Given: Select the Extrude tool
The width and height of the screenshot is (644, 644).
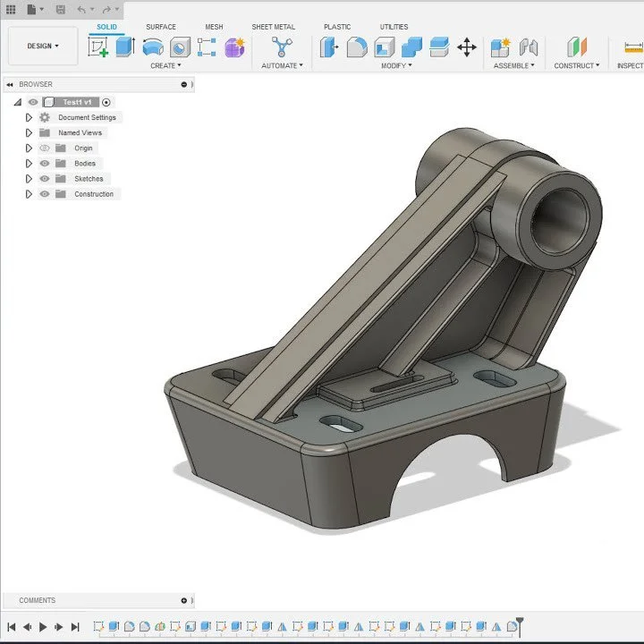Looking at the screenshot, I should pyautogui.click(x=125, y=47).
